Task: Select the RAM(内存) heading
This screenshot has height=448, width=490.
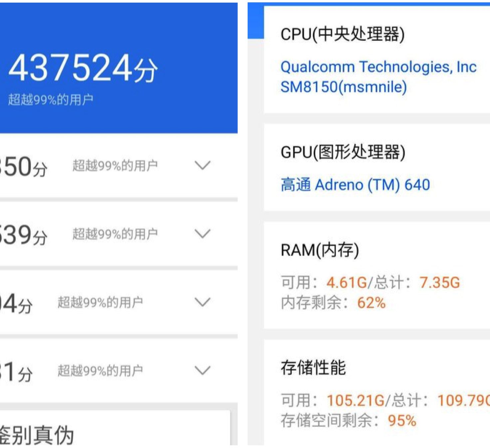Action: coord(320,250)
